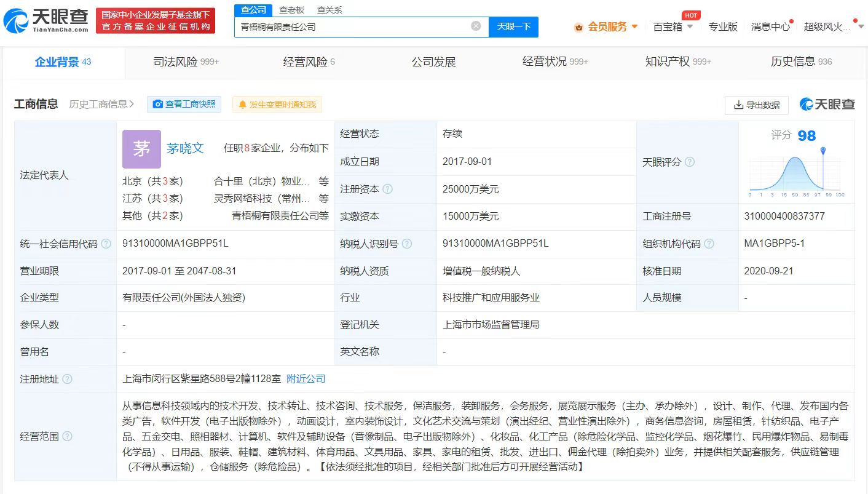Click the 导出数据 export button
Screen dimensions: 868x494
756,105
